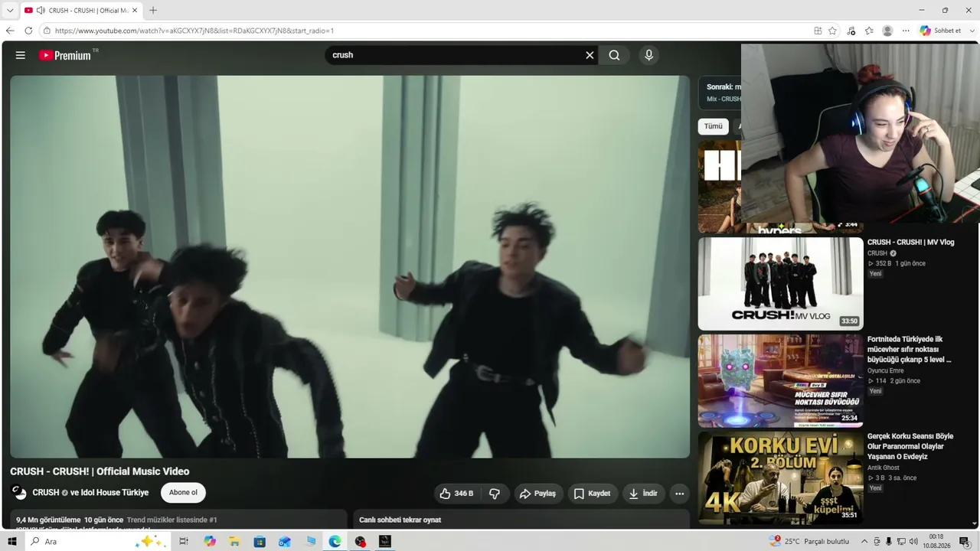This screenshot has width=980, height=551.
Task: Open Fortnite Türkiyede ilk mücevher video title
Action: click(910, 350)
